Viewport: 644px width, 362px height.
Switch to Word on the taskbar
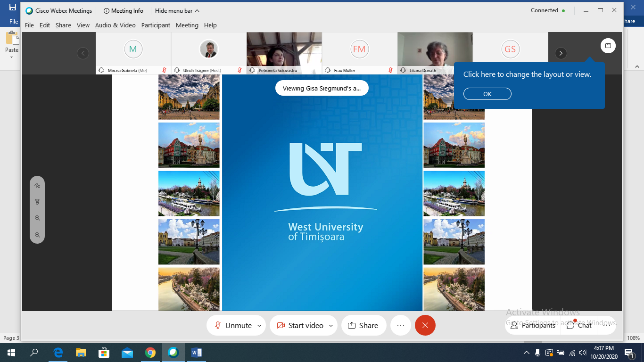(197, 353)
